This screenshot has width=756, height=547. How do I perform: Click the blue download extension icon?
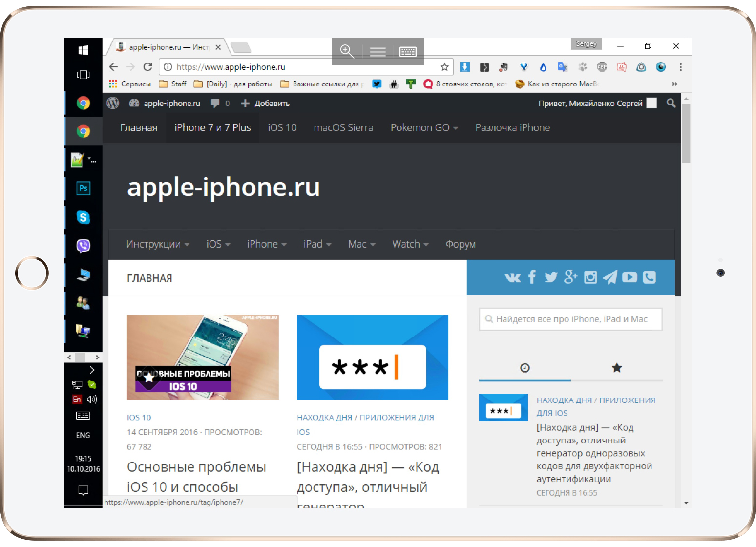pyautogui.click(x=465, y=67)
